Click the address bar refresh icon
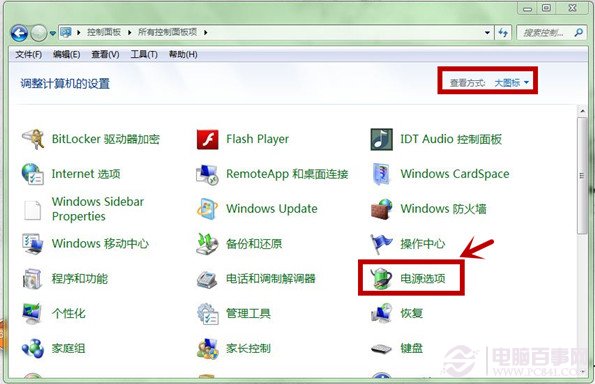 503,33
